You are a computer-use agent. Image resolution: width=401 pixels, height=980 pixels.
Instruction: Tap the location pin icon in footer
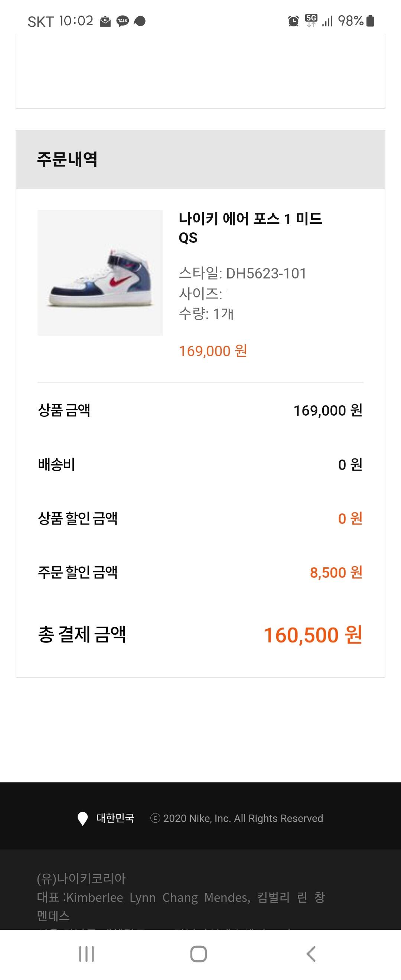click(82, 818)
